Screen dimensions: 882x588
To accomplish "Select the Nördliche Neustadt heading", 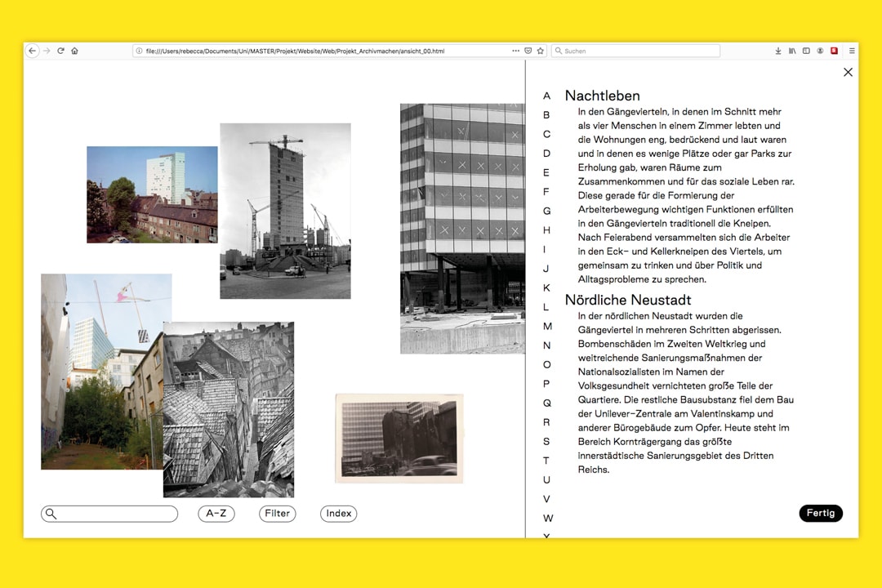I will point(628,300).
